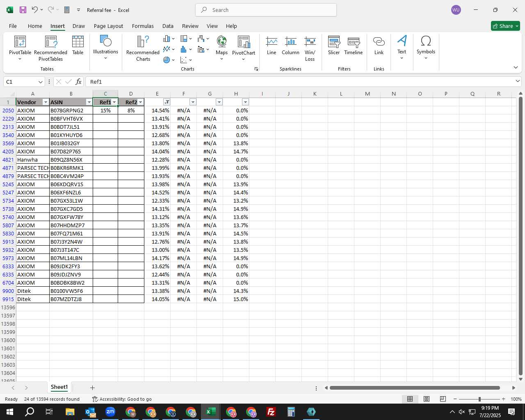Open the PivotChart button

pyautogui.click(x=244, y=48)
